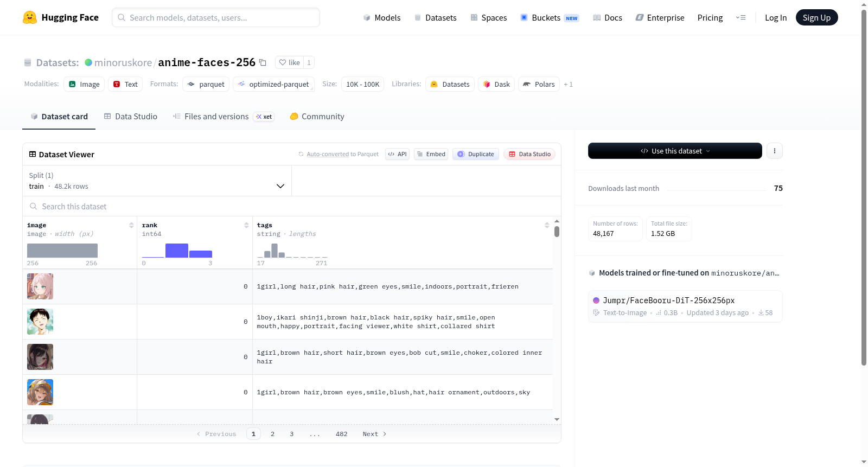868x467 pixels.
Task: Open the navigation overflow menu icon
Action: click(x=741, y=17)
